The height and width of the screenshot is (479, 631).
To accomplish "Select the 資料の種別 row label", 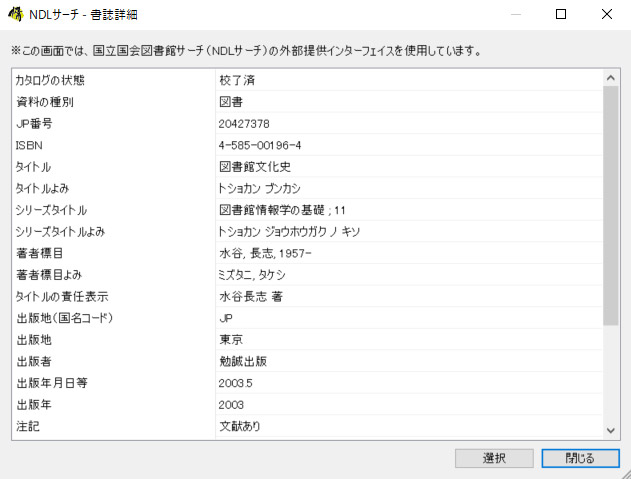I will coord(45,102).
